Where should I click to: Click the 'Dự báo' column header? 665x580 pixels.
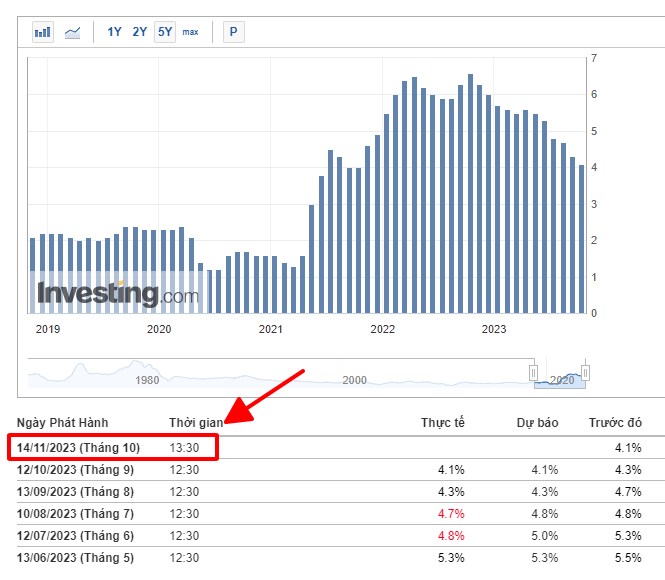tap(537, 423)
